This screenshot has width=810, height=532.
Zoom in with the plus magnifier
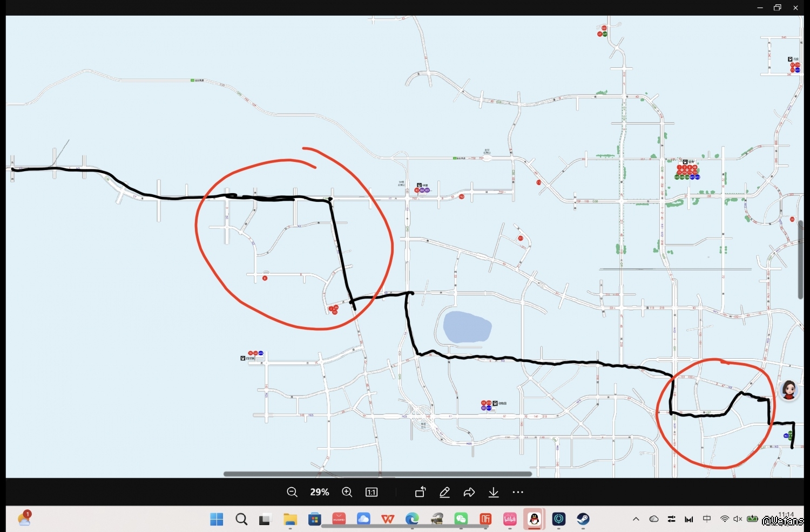pos(347,492)
